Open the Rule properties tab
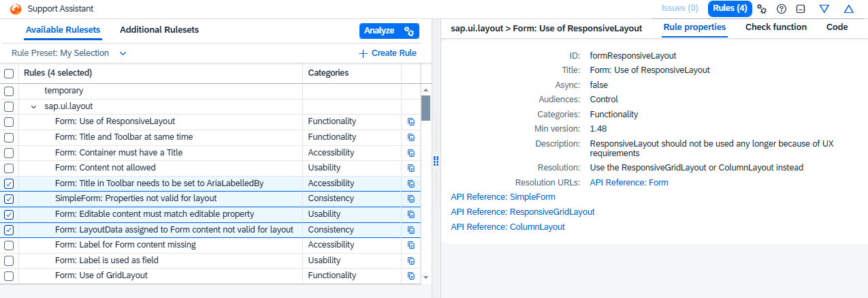 [x=694, y=27]
